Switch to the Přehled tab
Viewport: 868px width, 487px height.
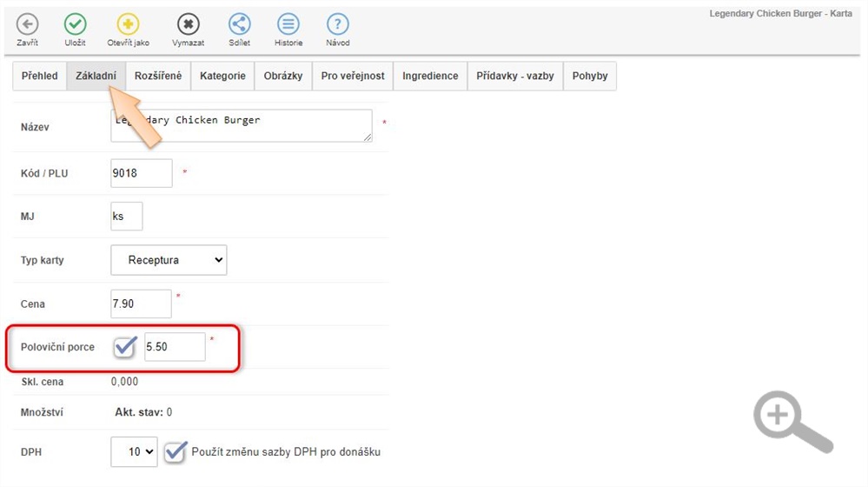[x=39, y=77]
